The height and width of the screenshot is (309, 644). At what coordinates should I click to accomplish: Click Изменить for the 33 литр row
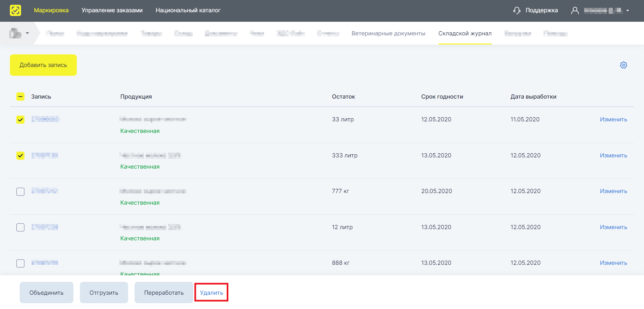[x=613, y=119]
